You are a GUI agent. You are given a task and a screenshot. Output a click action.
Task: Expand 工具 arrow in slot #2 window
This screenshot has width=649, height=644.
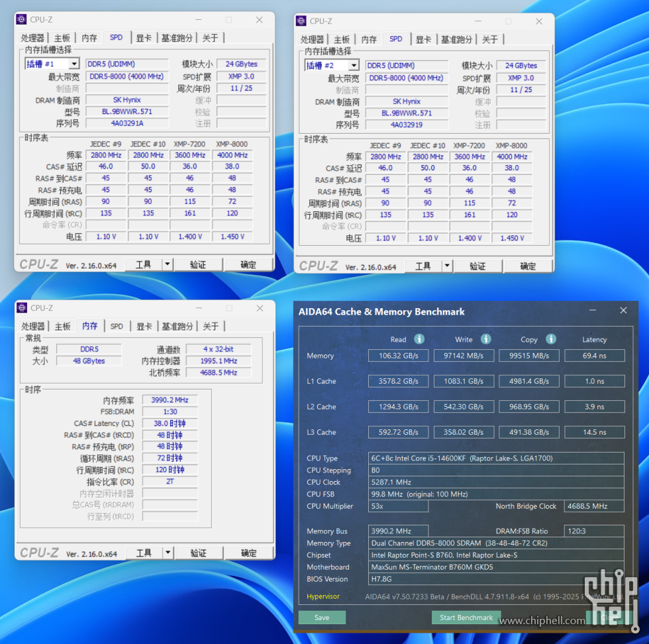pyautogui.click(x=447, y=266)
